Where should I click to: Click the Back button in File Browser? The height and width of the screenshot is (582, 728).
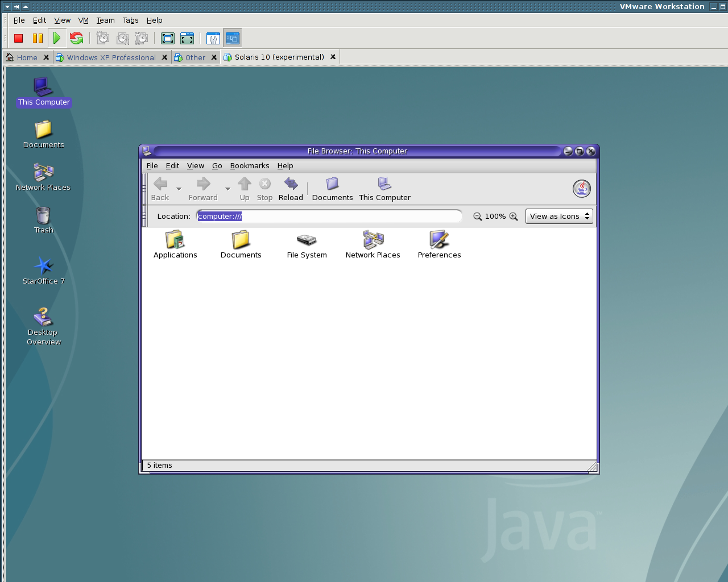point(160,189)
